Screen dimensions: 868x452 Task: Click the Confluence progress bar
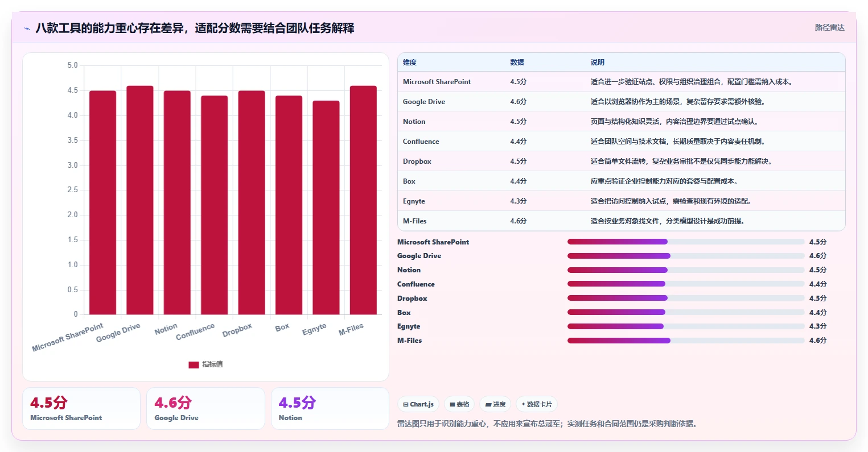point(686,284)
